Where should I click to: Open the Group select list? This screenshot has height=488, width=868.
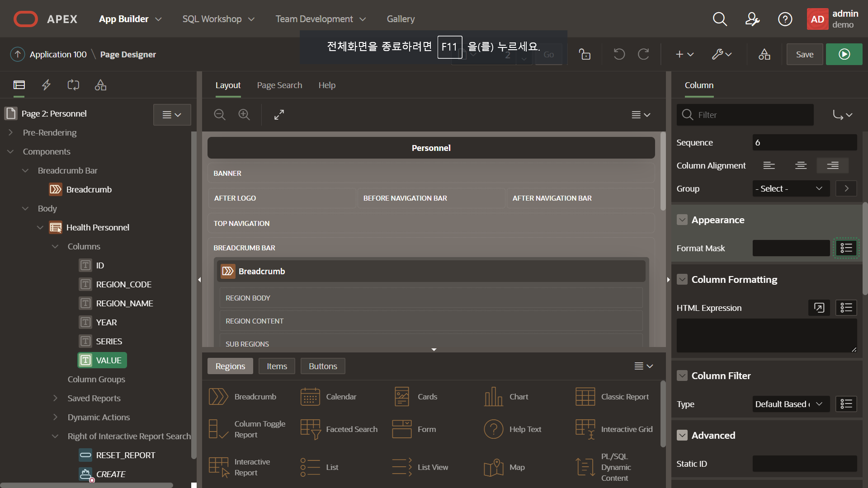tap(791, 188)
